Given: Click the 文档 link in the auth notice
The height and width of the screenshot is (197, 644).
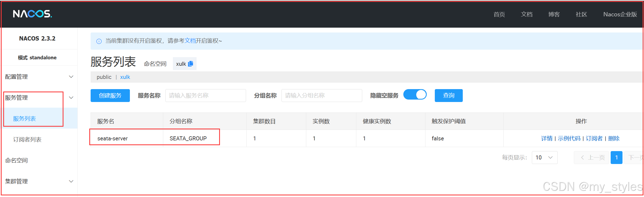Looking at the screenshot, I should pyautogui.click(x=190, y=41).
